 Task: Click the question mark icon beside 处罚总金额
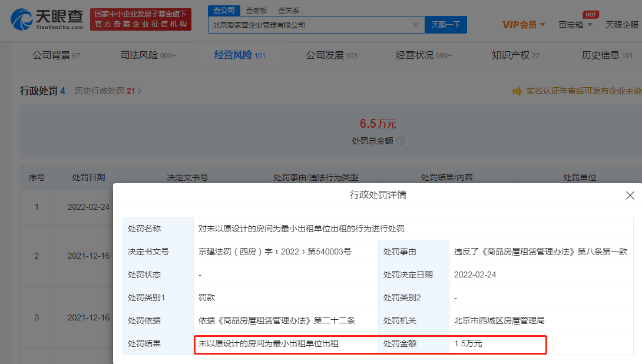pyautogui.click(x=402, y=141)
